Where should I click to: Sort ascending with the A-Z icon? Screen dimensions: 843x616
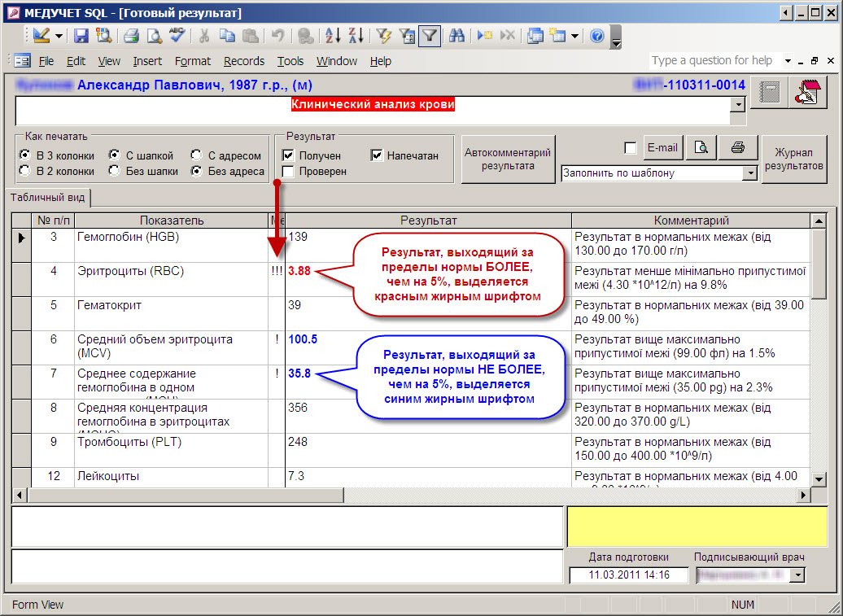point(333,36)
